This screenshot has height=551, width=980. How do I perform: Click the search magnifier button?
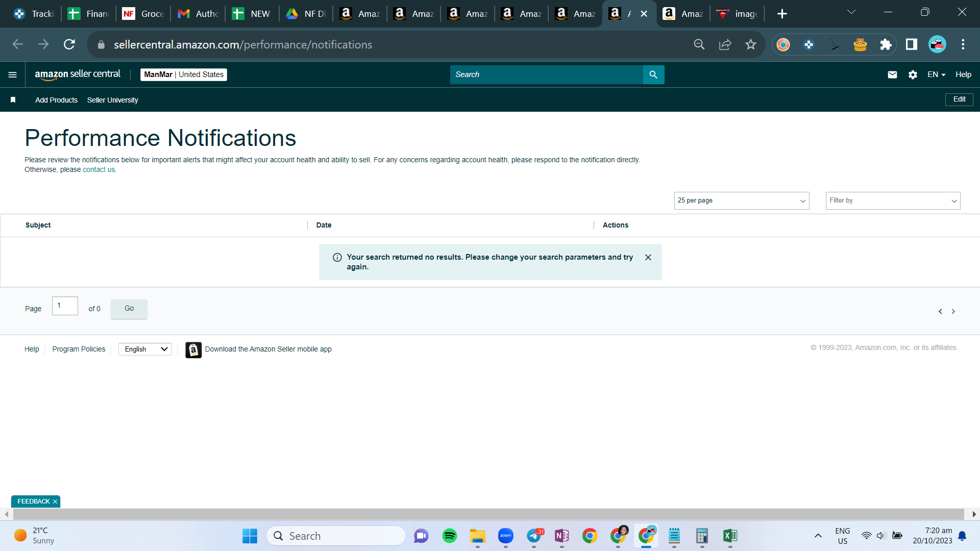coord(653,74)
